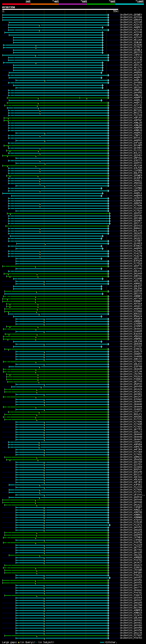Select hit label UniRef100_Q00984

point(131,82)
